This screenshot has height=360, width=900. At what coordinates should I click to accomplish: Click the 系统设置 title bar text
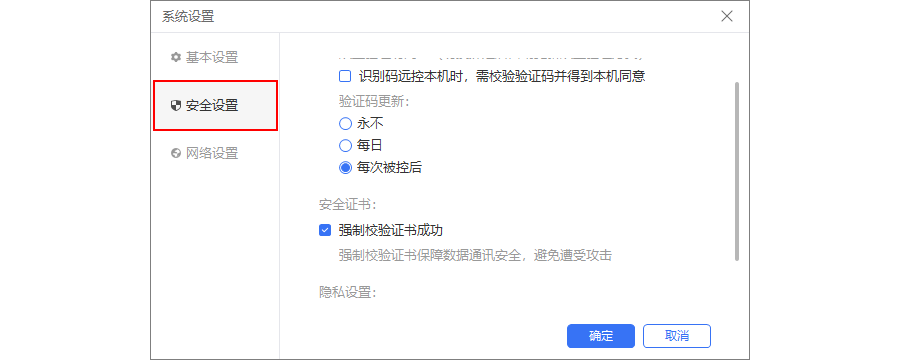[188, 17]
